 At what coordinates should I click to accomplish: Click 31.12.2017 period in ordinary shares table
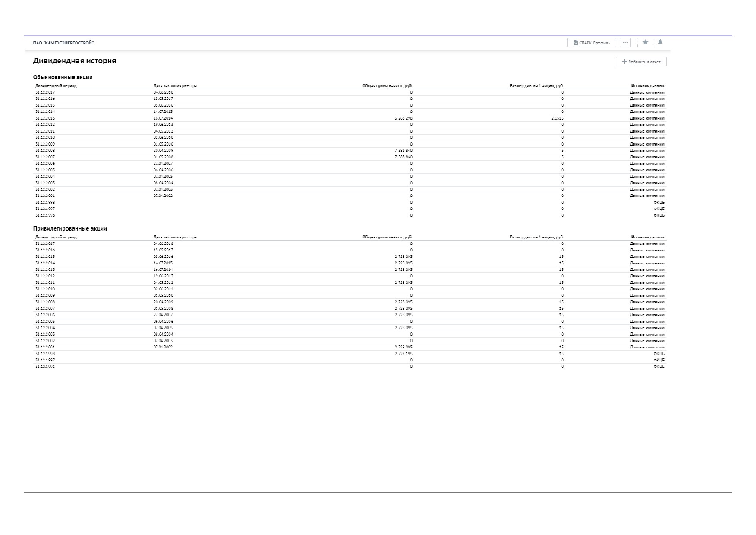pos(45,92)
